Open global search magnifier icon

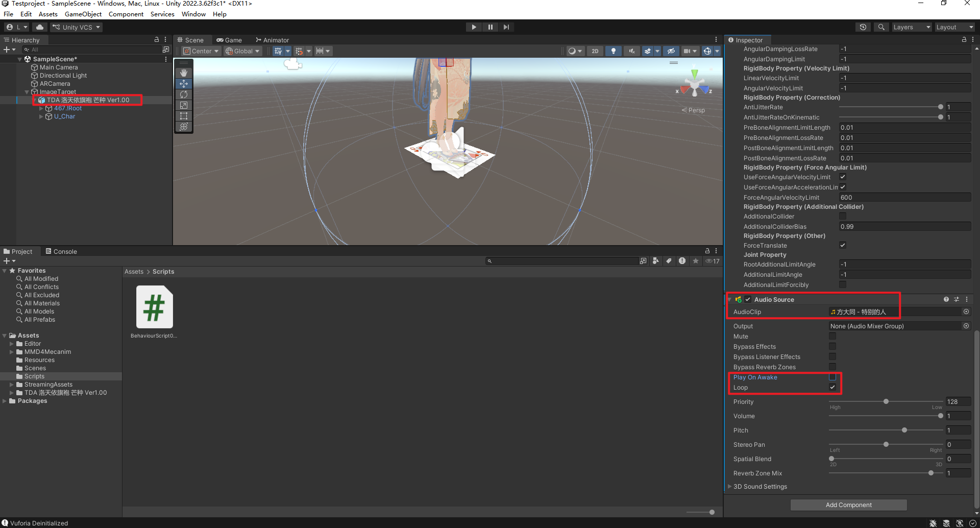click(x=881, y=27)
